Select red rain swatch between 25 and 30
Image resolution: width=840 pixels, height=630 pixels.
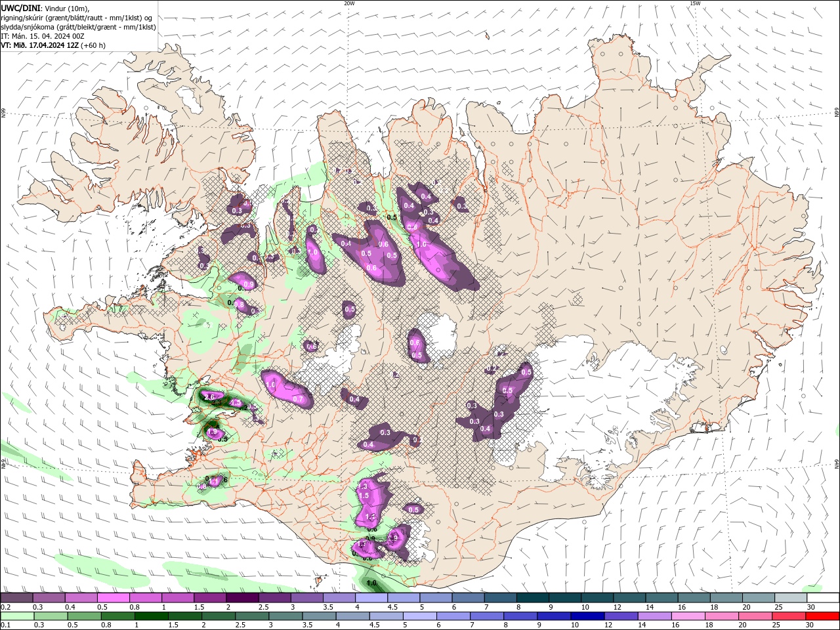pos(789,616)
